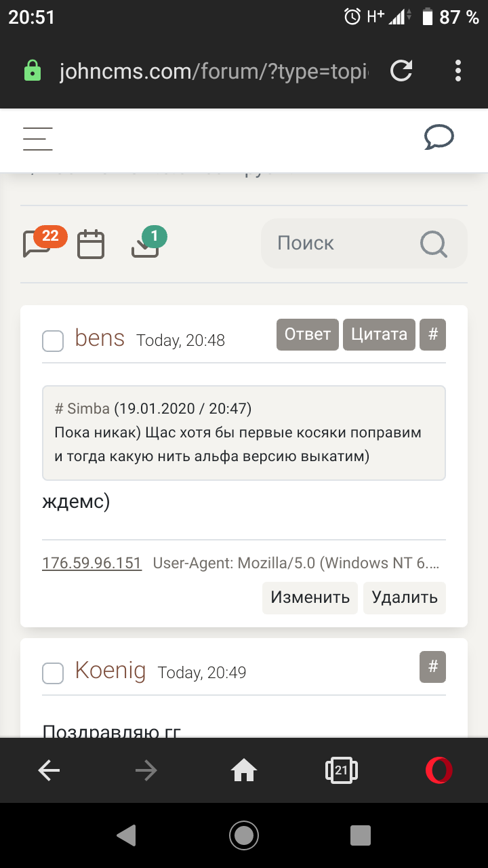This screenshot has height=868, width=488.
Task: Open unread messages icon with 22 badge
Action: click(38, 243)
